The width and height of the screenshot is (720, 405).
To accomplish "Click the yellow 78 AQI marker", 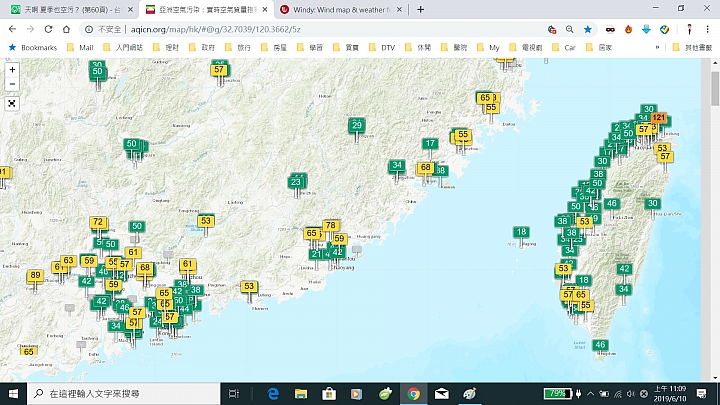I will [x=331, y=225].
